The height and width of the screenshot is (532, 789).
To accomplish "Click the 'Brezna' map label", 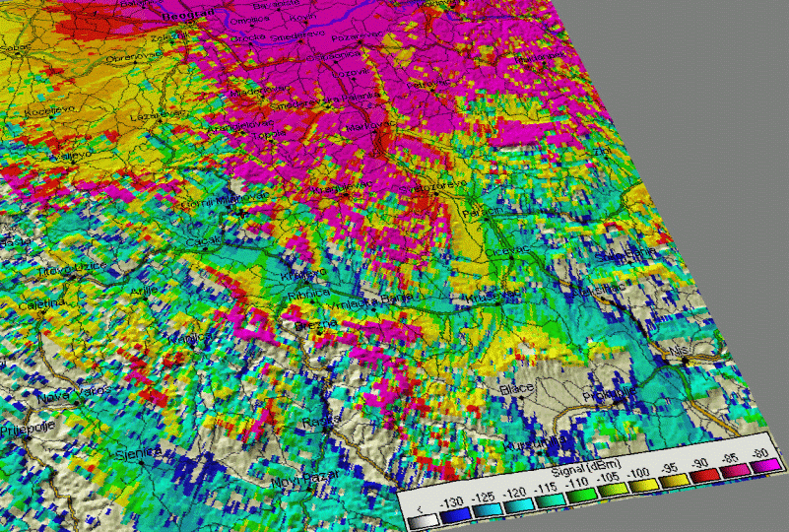I will coord(315,325).
